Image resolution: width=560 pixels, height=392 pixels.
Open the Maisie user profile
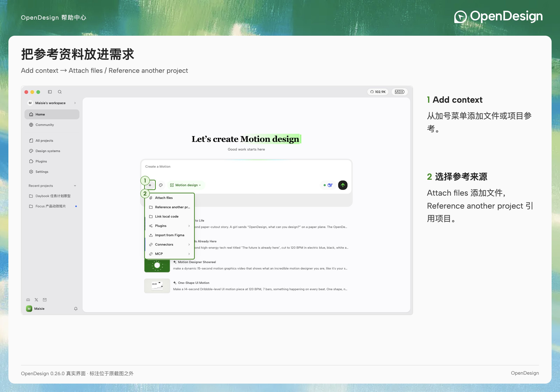coord(36,309)
